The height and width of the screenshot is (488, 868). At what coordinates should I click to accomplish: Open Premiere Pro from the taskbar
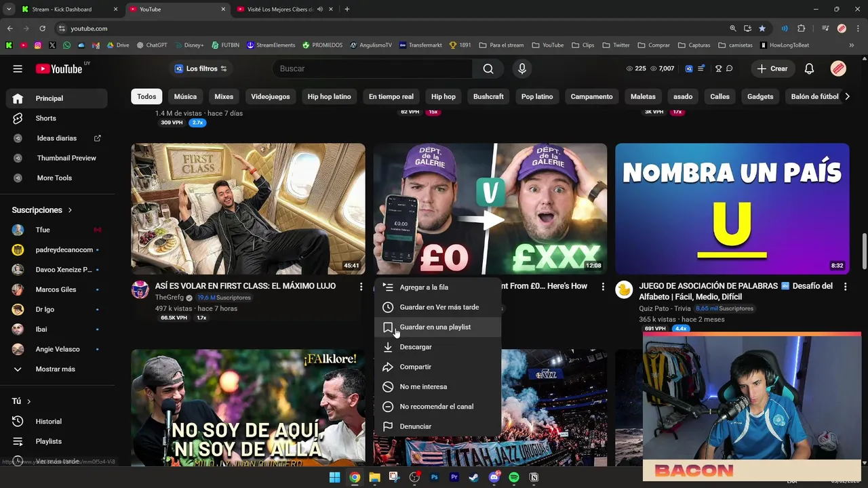[x=454, y=477]
